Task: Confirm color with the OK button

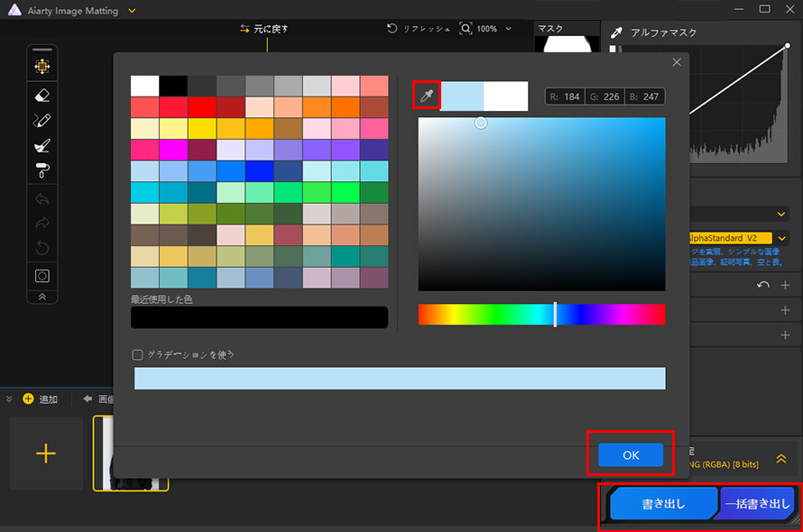Action: pyautogui.click(x=631, y=455)
